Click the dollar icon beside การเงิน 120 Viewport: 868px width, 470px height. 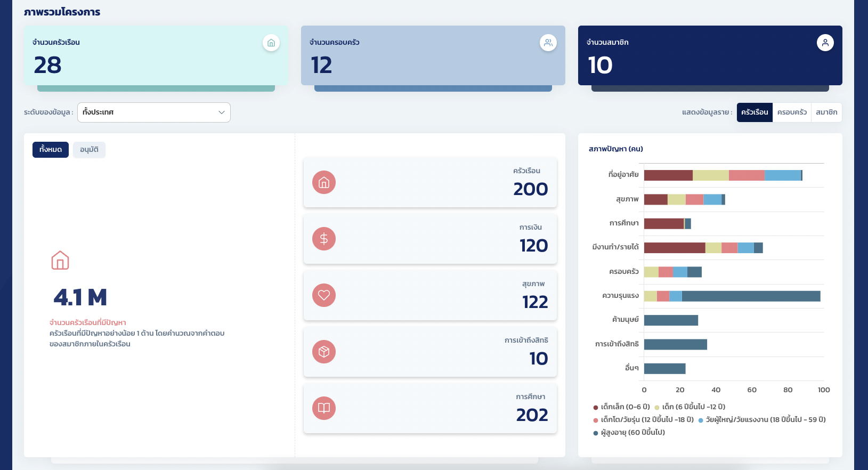(x=324, y=239)
